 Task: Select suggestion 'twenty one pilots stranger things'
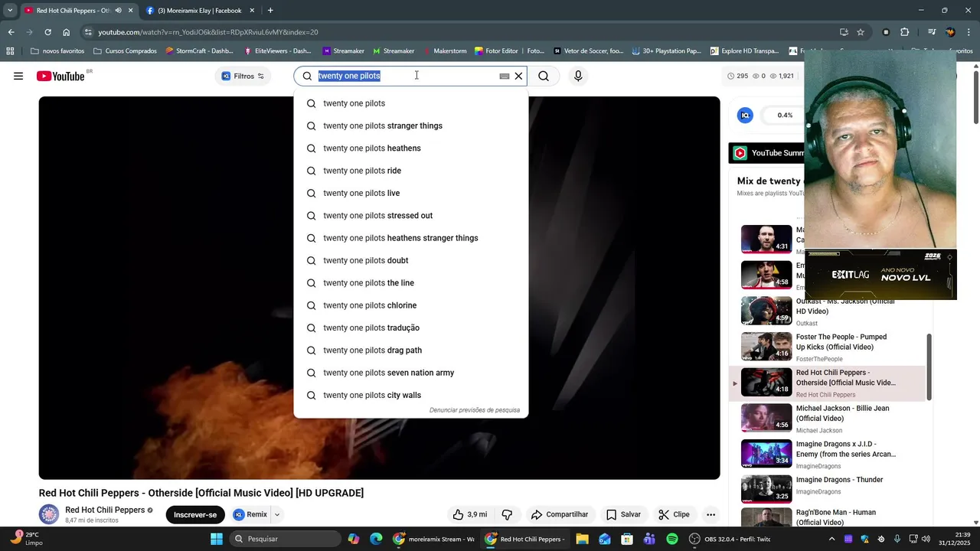coord(411,126)
